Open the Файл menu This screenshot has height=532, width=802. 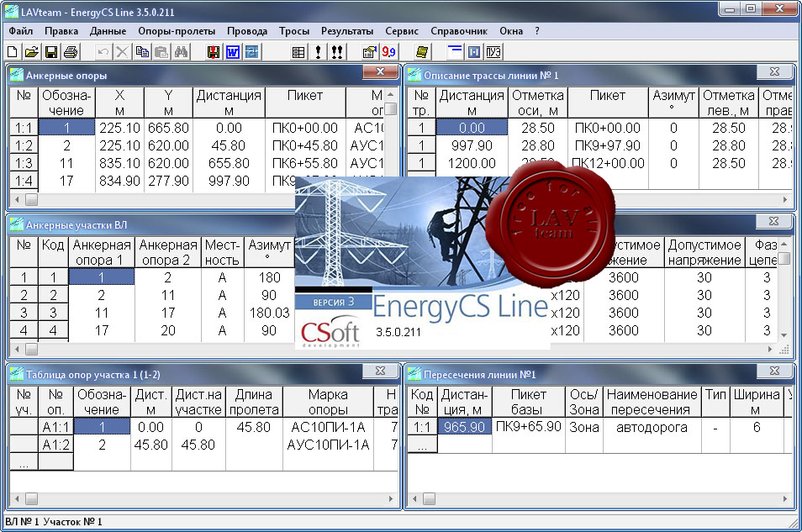click(20, 31)
